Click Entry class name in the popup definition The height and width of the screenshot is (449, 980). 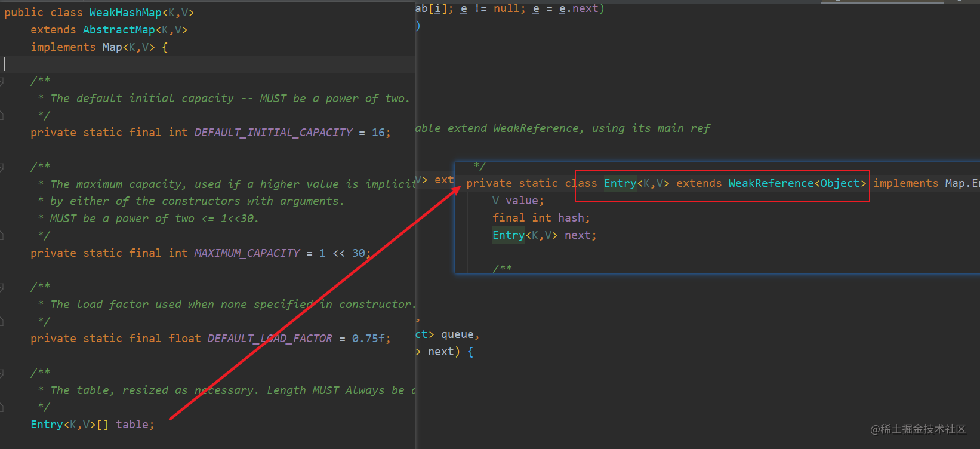[620, 183]
